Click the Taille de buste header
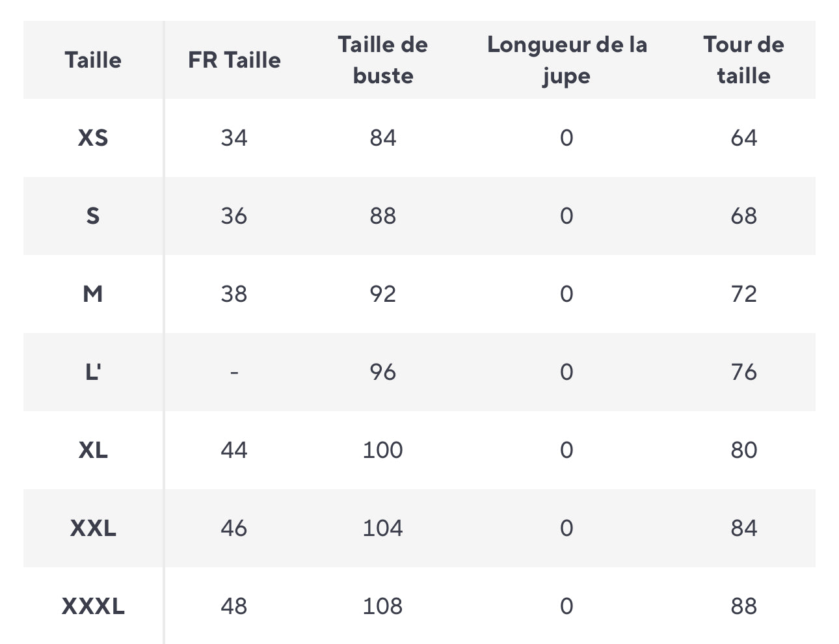The width and height of the screenshot is (839, 644). (382, 60)
